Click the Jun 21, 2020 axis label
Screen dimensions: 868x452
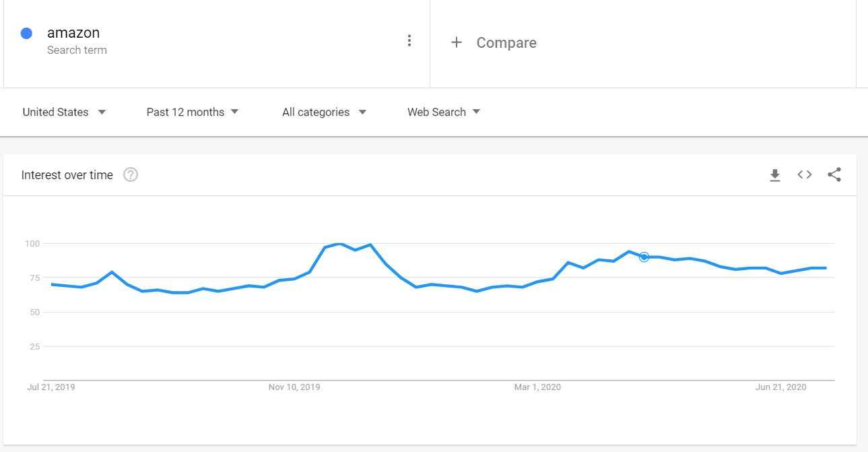(780, 387)
